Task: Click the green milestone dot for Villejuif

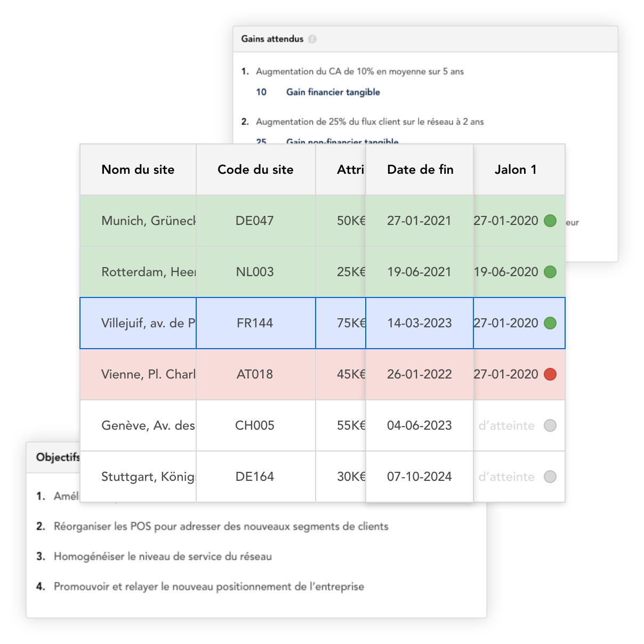Action: (x=550, y=323)
